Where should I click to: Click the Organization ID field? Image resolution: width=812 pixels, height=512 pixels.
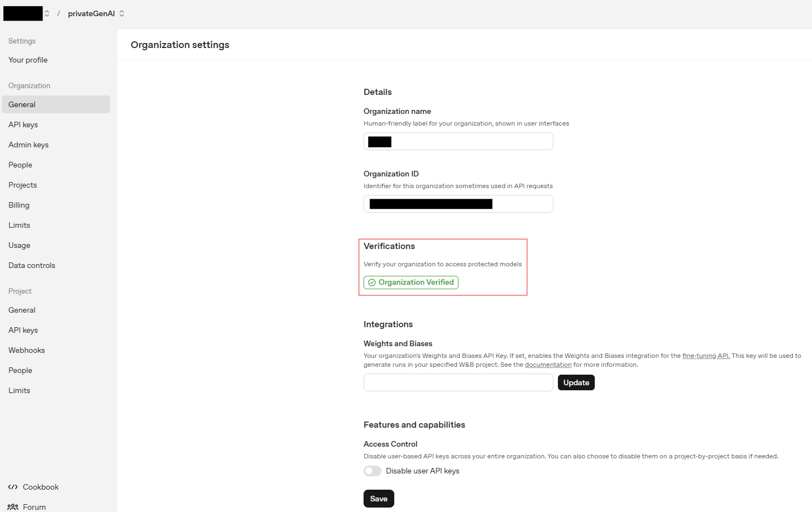[458, 204]
